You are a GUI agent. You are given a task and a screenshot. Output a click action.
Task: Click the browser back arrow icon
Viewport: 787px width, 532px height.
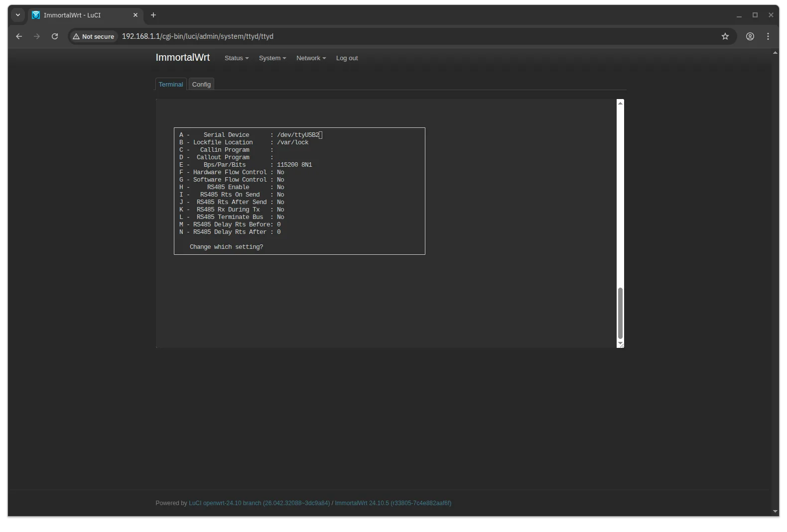(19, 36)
